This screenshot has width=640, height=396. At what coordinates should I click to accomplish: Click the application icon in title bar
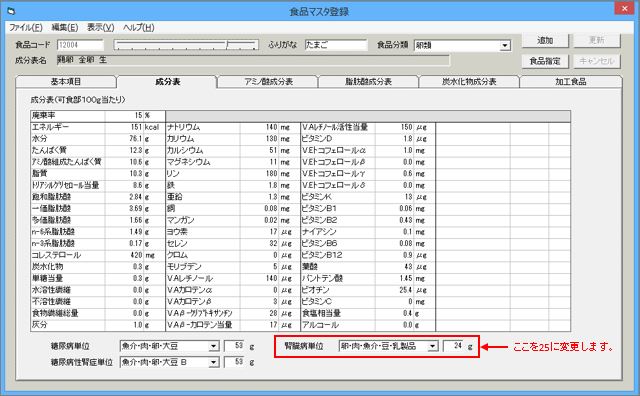click(11, 11)
